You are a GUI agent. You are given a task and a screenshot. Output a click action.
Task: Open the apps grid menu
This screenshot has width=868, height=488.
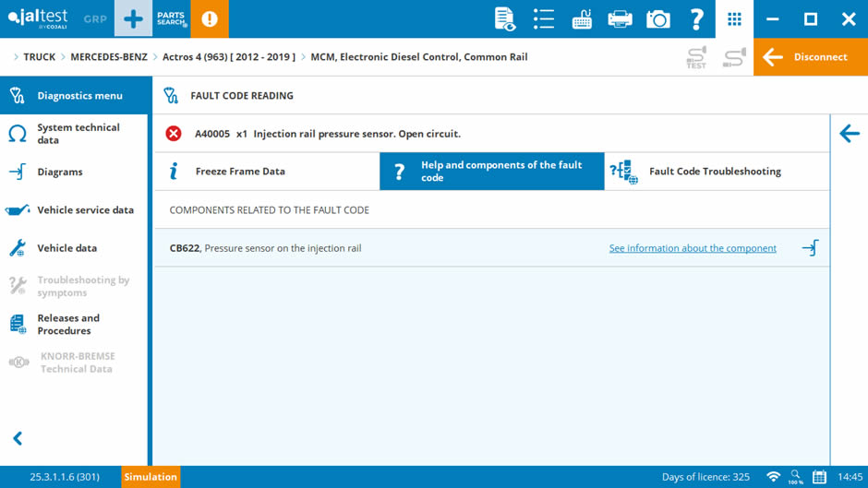735,19
